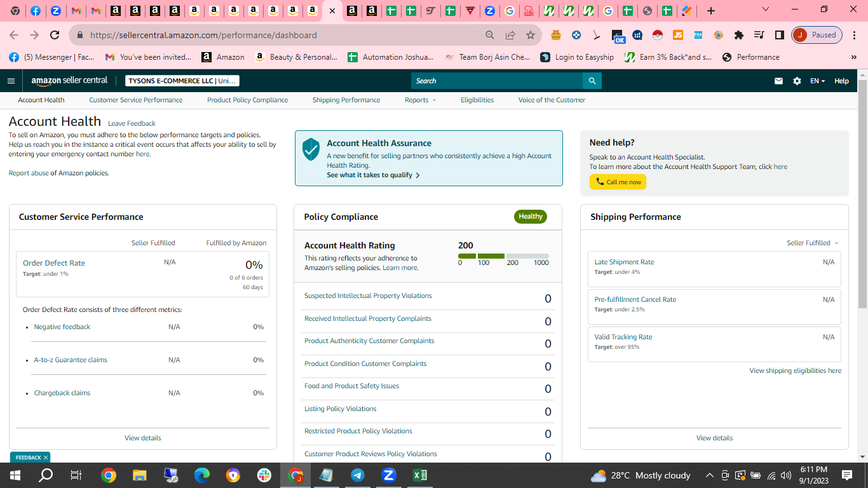
Task: Open the Windows Start menu
Action: point(15,475)
